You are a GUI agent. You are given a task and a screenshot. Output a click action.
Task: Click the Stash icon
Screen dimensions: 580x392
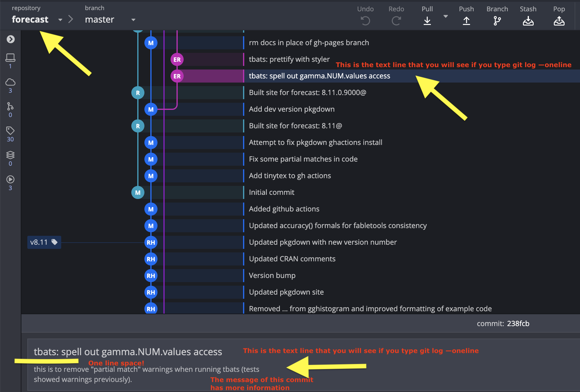click(528, 20)
